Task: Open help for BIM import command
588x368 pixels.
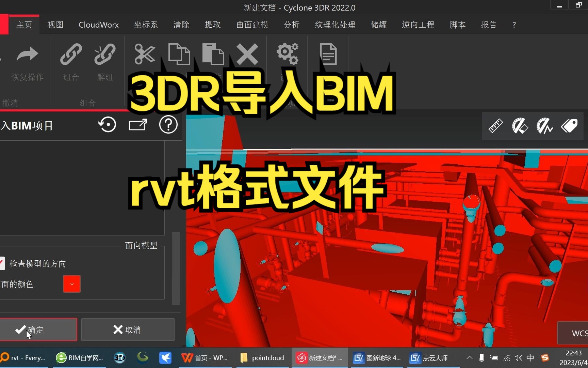Action: click(168, 125)
